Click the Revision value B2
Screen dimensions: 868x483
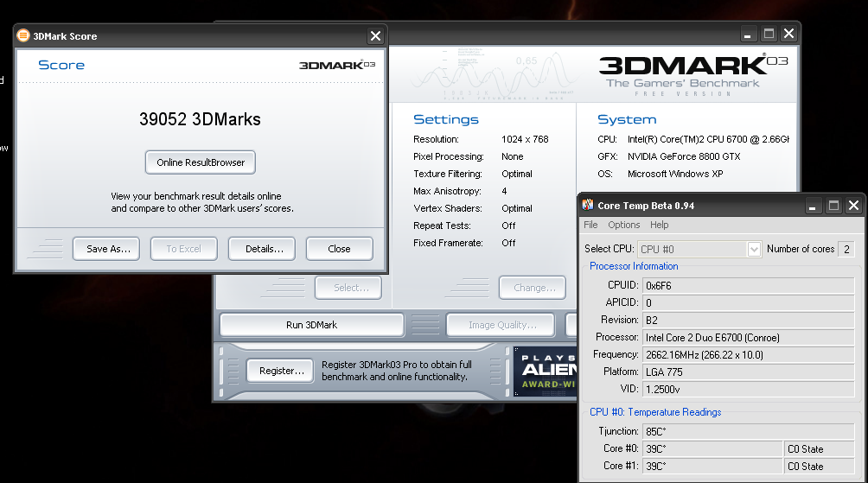tap(749, 320)
